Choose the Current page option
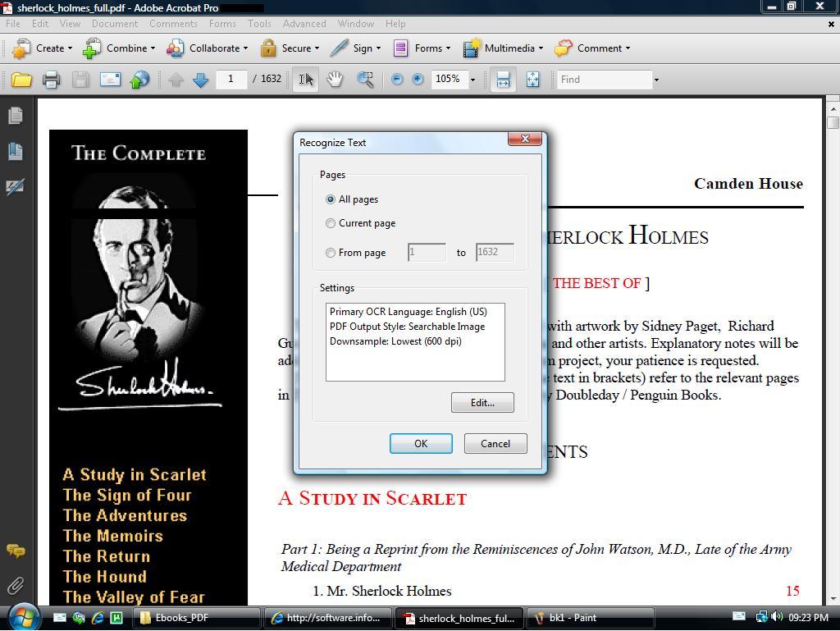 click(x=331, y=222)
